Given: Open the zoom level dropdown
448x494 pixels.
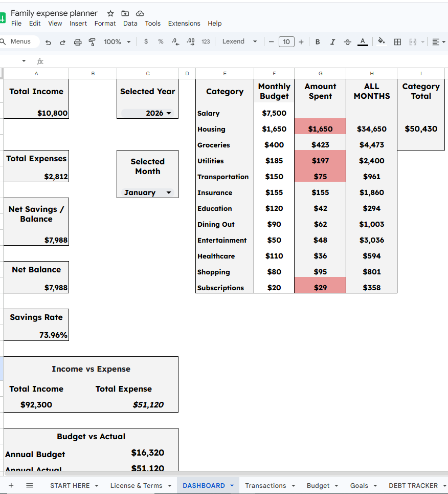Looking at the screenshot, I should click(x=117, y=41).
